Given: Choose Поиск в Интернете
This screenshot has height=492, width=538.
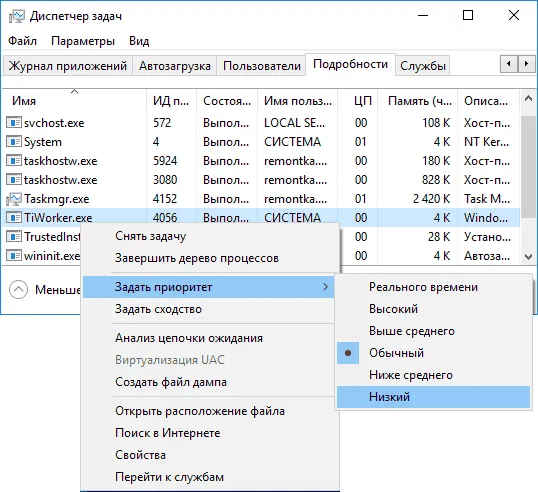Looking at the screenshot, I should [x=210, y=433].
